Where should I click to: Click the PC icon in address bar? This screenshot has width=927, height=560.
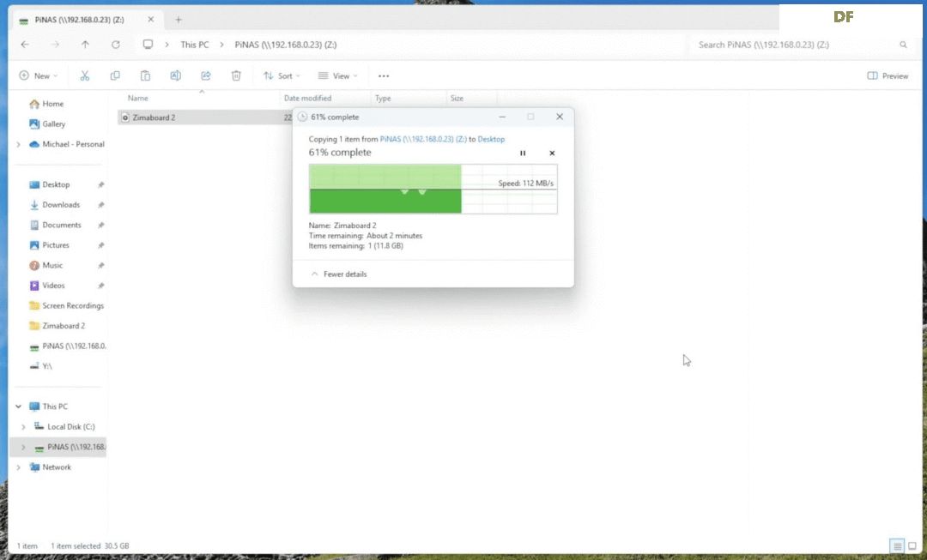tap(148, 45)
